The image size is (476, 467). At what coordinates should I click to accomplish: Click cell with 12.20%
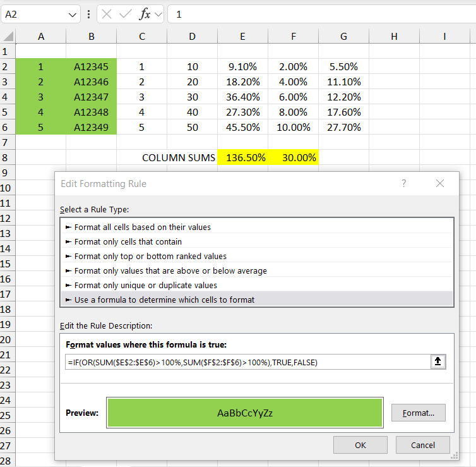[x=343, y=97]
